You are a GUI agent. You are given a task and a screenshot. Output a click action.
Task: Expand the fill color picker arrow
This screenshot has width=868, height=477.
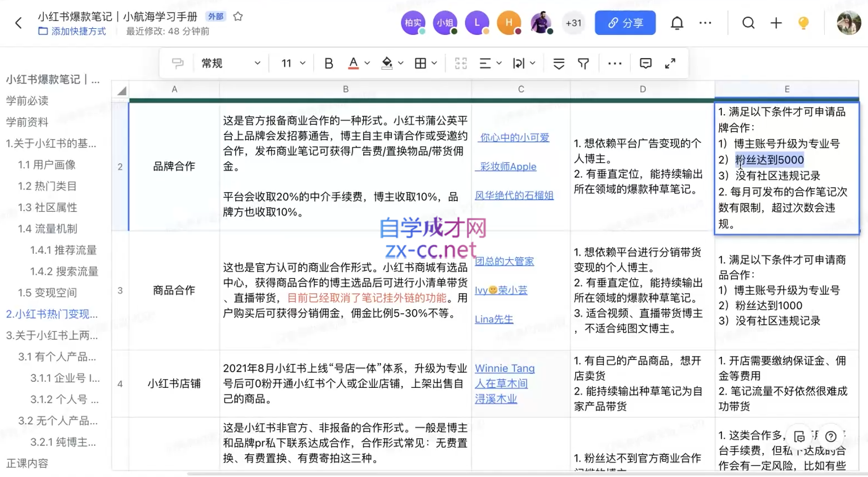[401, 63]
